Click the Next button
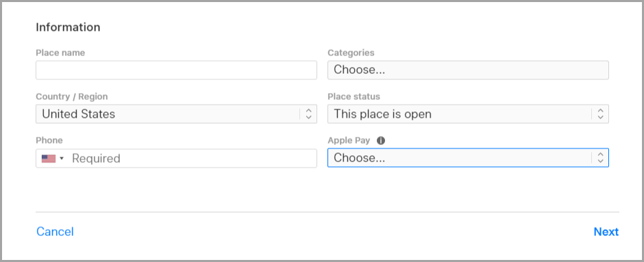Viewport: 644px width, 262px height. pos(606,232)
